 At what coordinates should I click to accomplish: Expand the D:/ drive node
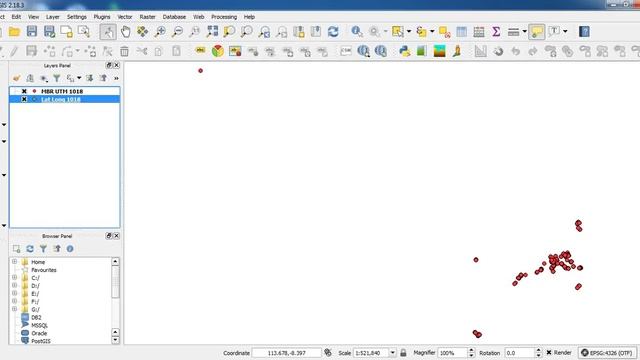pyautogui.click(x=14, y=285)
